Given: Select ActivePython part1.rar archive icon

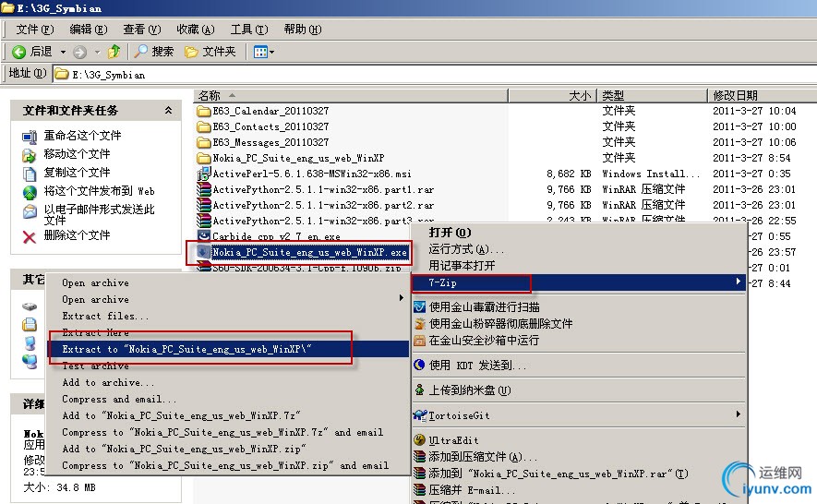Looking at the screenshot, I should point(203,189).
